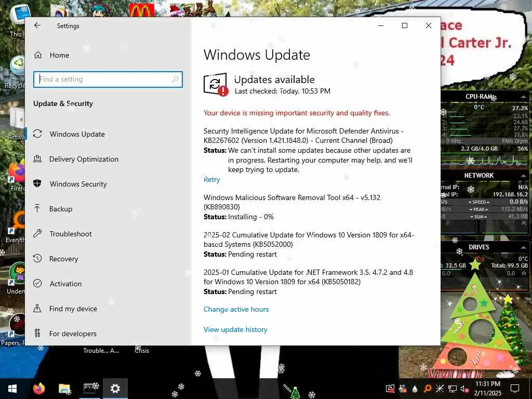This screenshot has height=399, width=532.
Task: Click the Total: 99.5 GB drive reading
Action: [509, 265]
